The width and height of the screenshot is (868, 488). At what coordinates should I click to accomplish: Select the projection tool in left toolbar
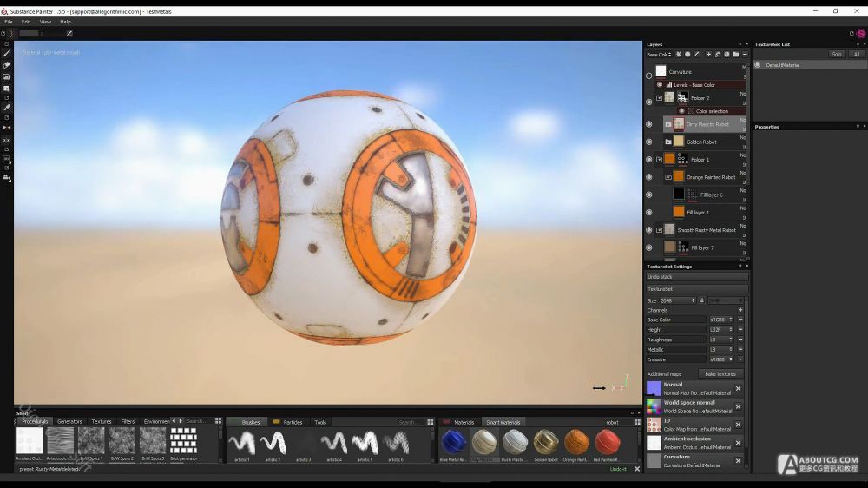click(7, 77)
